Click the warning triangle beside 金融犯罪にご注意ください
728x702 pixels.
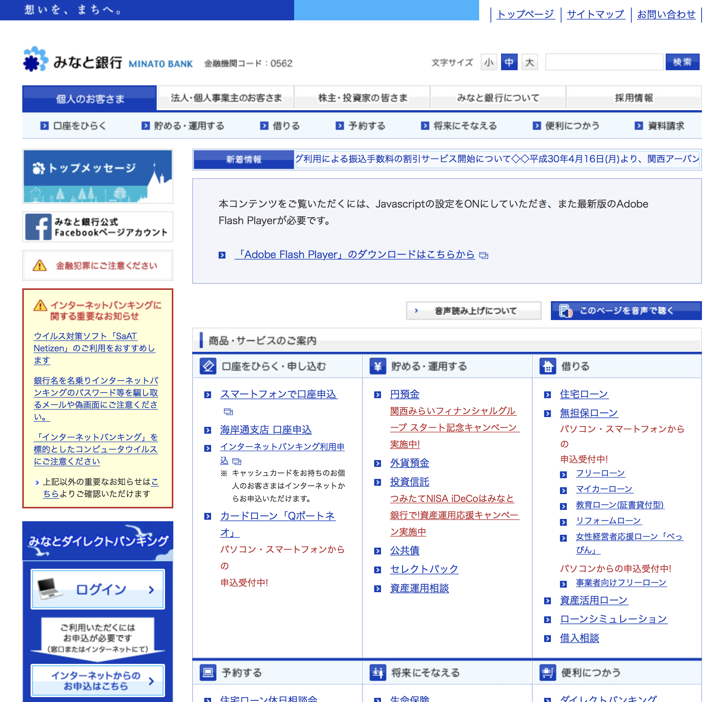pyautogui.click(x=40, y=265)
